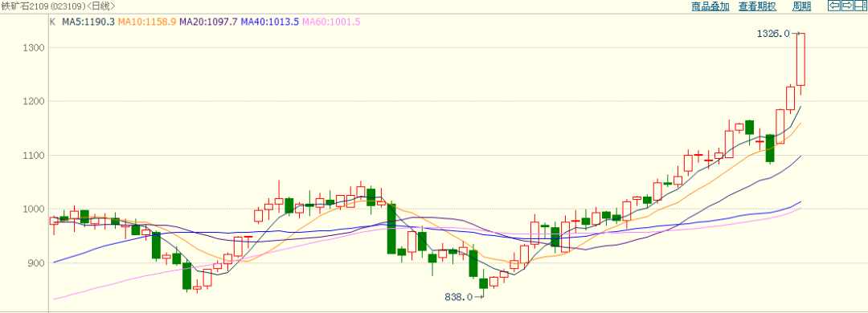This screenshot has width=868, height=313.
Task: Click the 1326.0 high price marker
Action: pos(773,34)
